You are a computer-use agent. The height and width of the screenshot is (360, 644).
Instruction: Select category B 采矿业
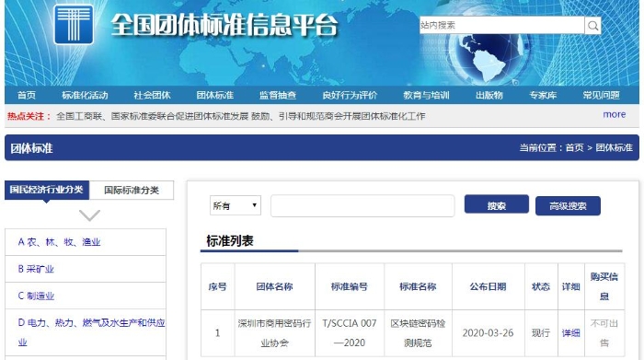(x=36, y=269)
